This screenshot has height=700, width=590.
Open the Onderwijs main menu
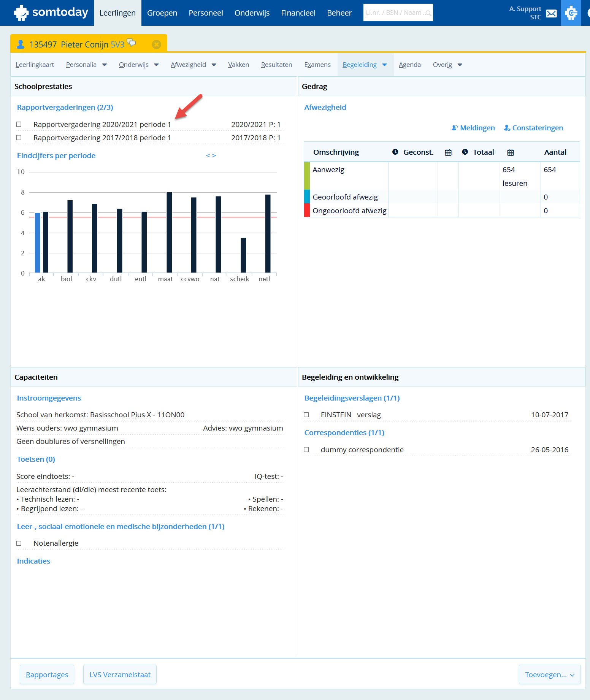tap(252, 13)
